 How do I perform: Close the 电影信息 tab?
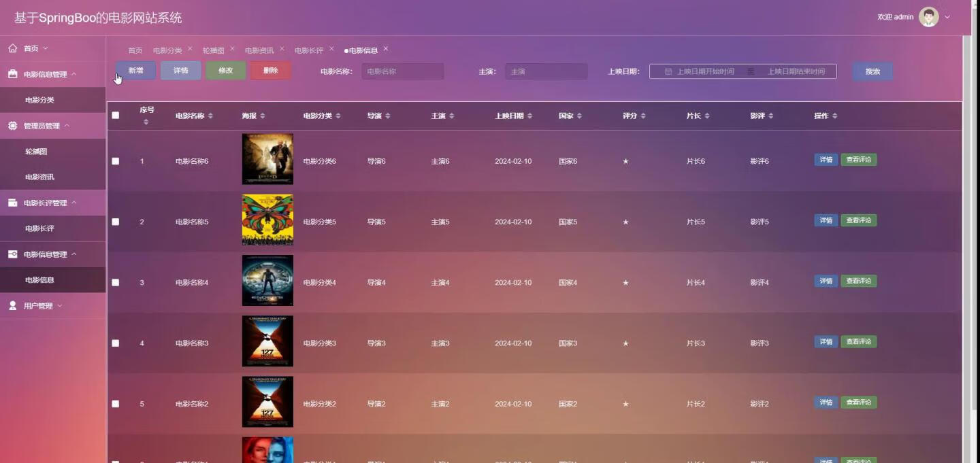click(385, 49)
